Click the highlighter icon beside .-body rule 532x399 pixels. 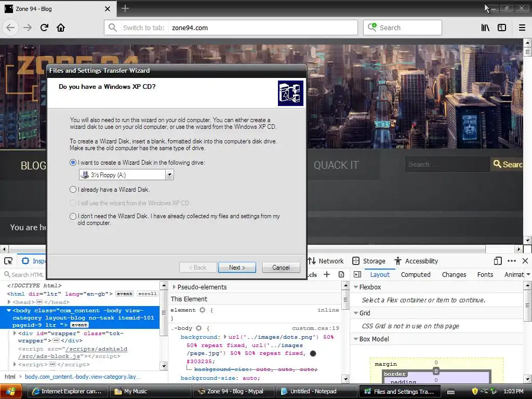pyautogui.click(x=199, y=328)
